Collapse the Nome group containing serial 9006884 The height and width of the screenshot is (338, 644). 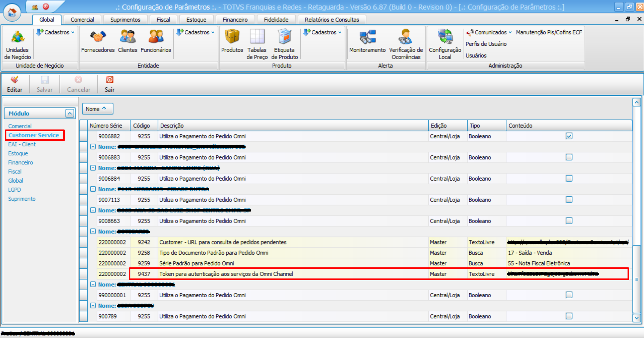coord(93,168)
